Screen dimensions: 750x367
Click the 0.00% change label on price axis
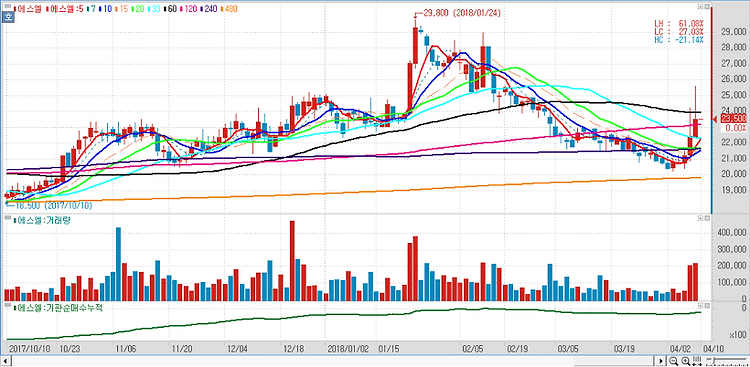[x=736, y=128]
